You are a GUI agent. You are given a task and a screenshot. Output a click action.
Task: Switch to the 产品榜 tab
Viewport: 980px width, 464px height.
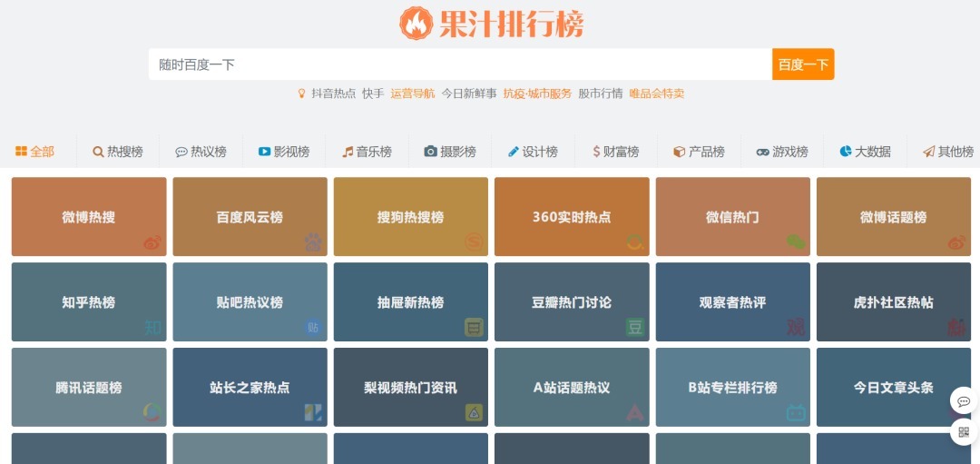pos(699,152)
